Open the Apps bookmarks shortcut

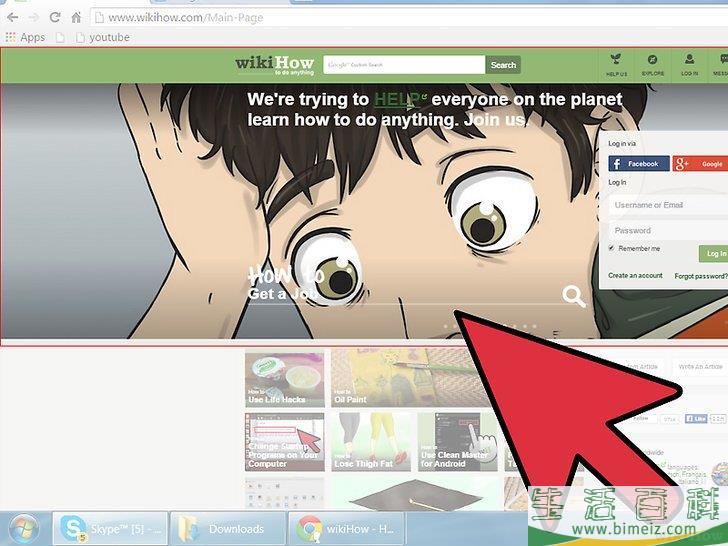[x=26, y=37]
